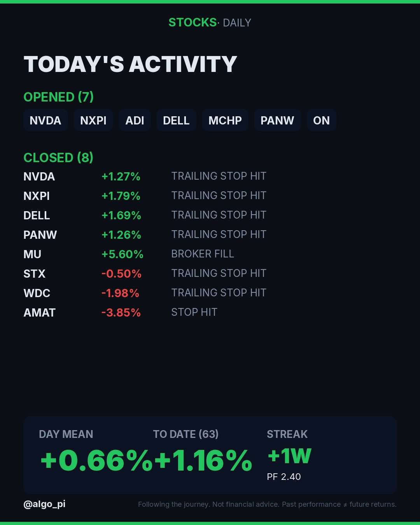
Task: Select the NXPI ticker chip
Action: pyautogui.click(x=93, y=121)
